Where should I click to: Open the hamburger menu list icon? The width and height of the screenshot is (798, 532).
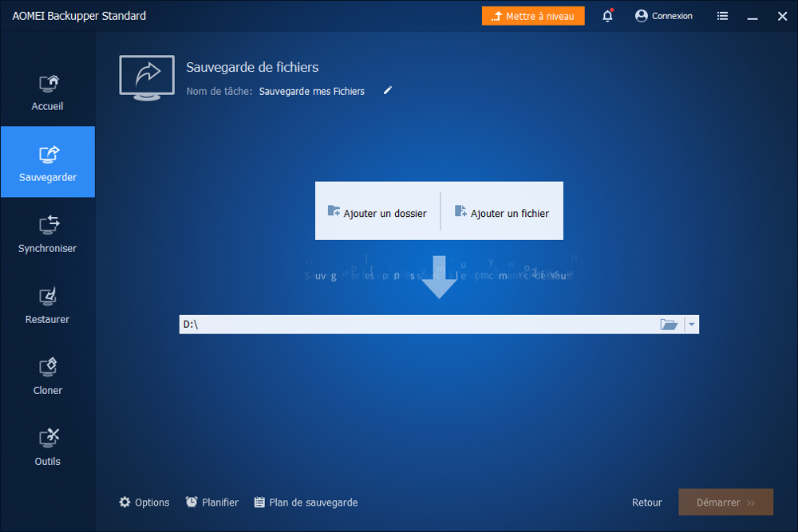coord(722,16)
